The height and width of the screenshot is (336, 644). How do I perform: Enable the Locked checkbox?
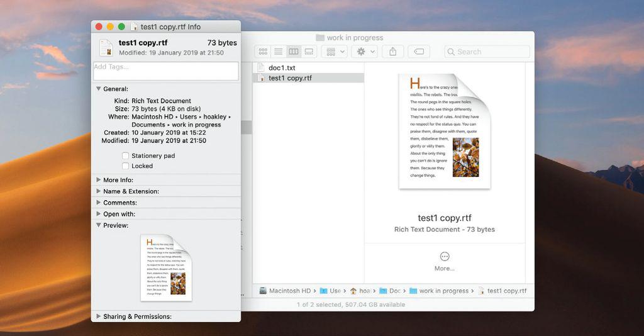pyautogui.click(x=125, y=166)
